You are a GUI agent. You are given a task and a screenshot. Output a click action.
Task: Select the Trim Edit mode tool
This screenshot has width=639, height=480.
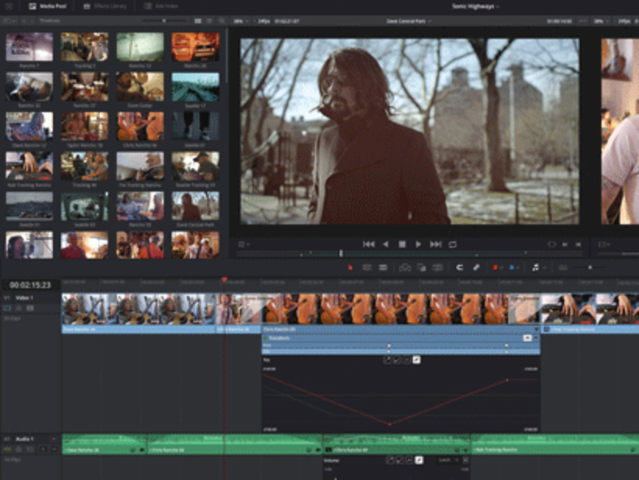point(367,267)
